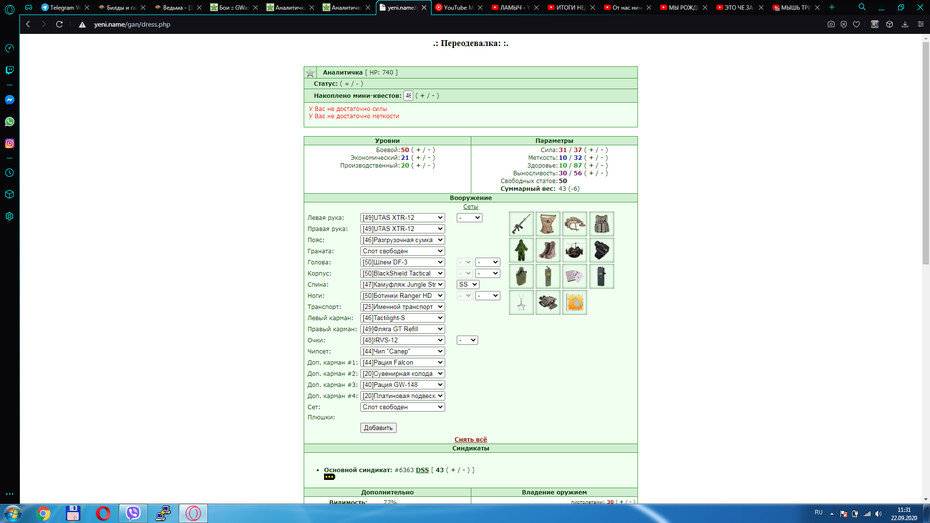
Task: Click the heart bookmark icon in address bar
Action: coord(856,24)
